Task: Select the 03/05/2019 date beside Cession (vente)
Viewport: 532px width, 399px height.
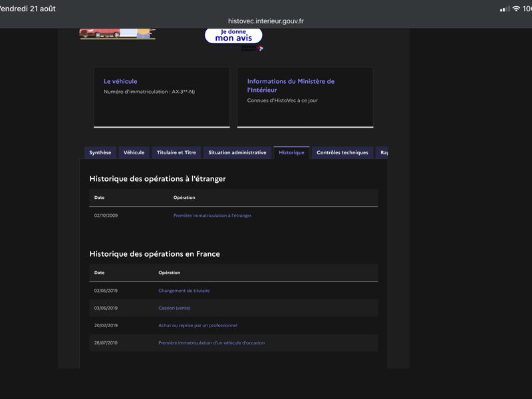Action: (x=106, y=308)
